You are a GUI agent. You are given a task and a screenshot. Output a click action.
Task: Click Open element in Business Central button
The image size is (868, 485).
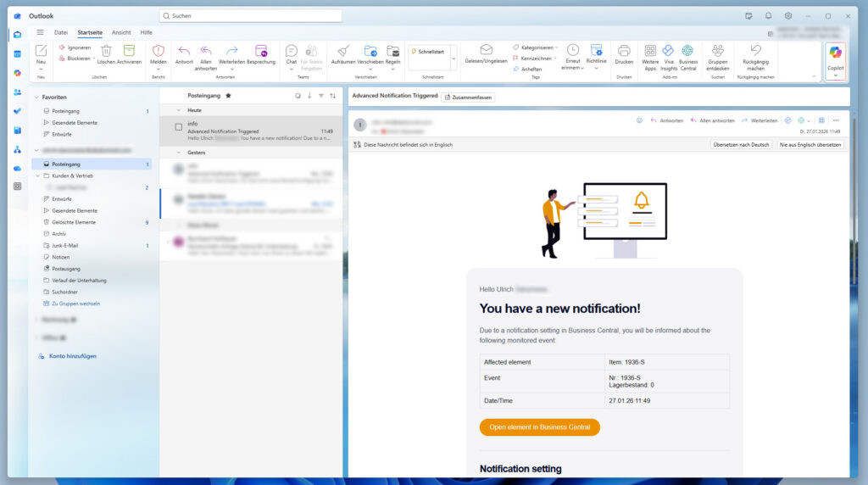tap(539, 427)
